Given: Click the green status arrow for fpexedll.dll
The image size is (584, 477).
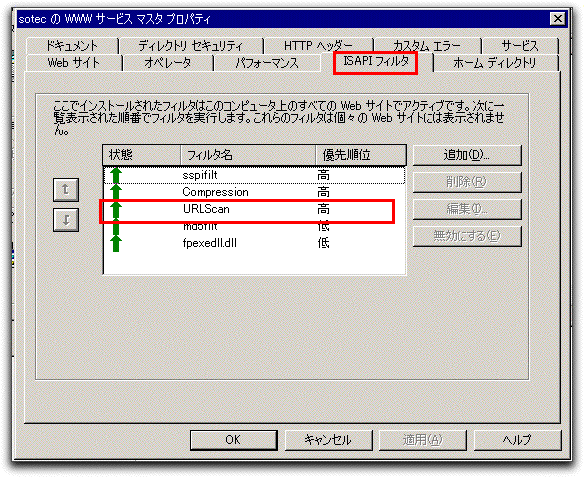Looking at the screenshot, I should (x=116, y=243).
